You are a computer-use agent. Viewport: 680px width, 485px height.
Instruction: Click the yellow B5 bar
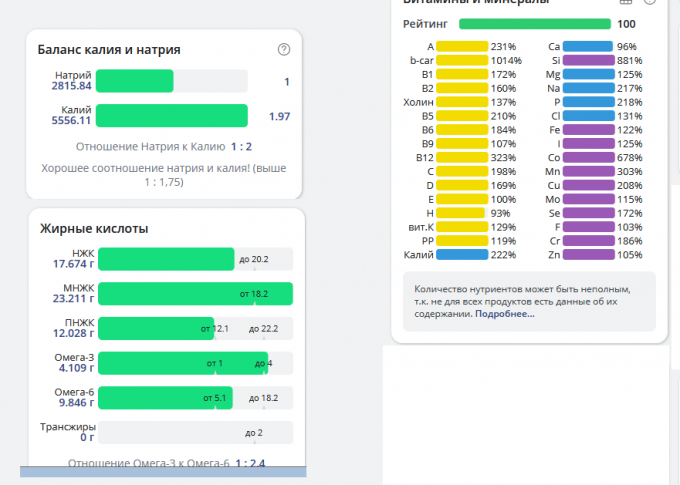point(462,116)
